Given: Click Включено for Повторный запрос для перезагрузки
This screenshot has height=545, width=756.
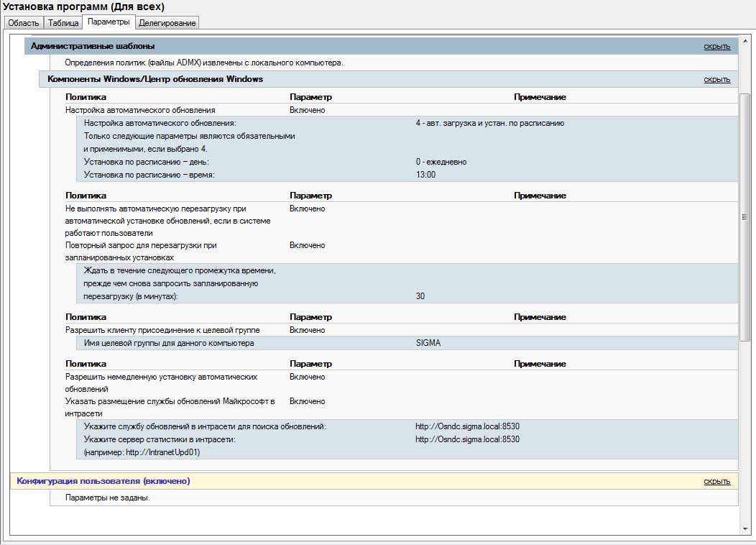Looking at the screenshot, I should [307, 245].
